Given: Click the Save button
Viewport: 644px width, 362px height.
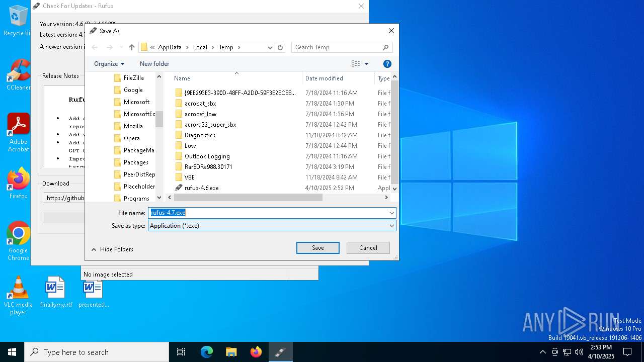Looking at the screenshot, I should (x=318, y=248).
